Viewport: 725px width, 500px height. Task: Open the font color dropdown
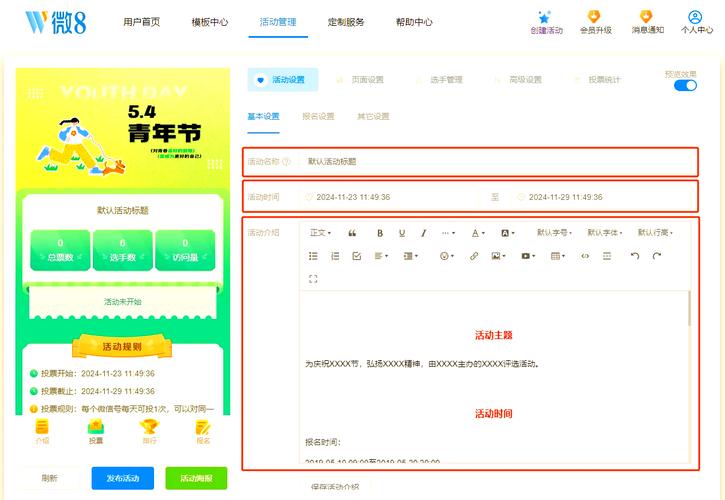coord(478,233)
